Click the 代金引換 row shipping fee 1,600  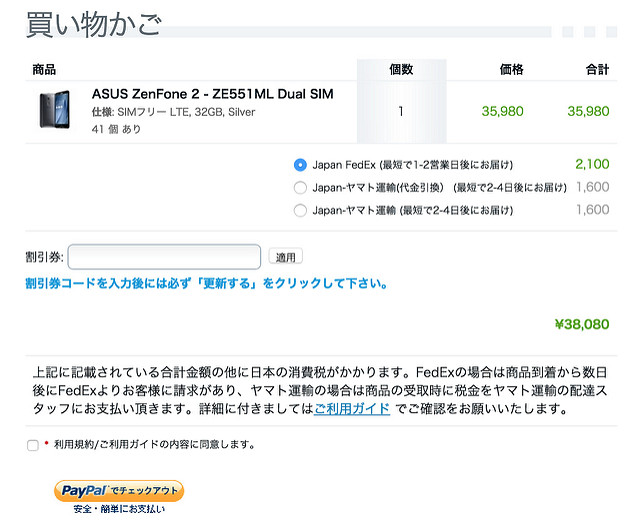tap(593, 187)
